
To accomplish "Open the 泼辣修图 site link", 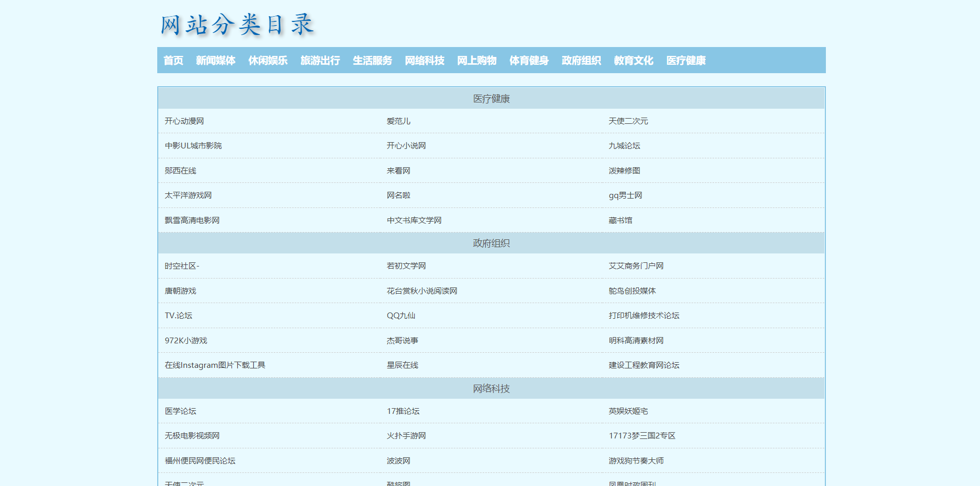I will pos(624,171).
